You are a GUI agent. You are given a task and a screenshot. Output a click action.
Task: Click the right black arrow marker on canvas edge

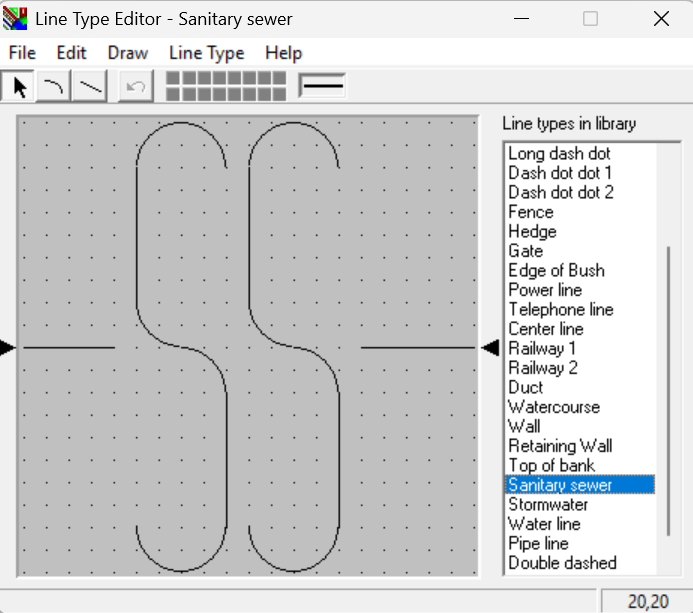[x=490, y=347]
